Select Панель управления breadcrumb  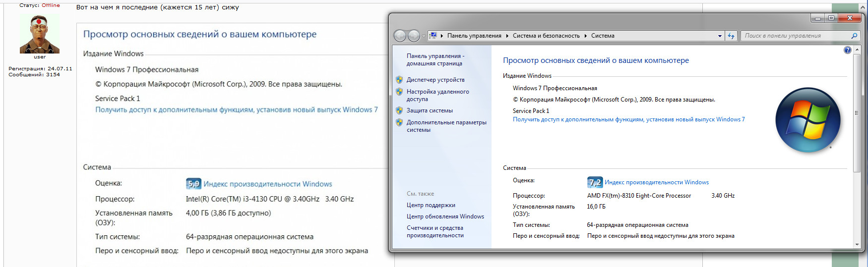coord(474,36)
